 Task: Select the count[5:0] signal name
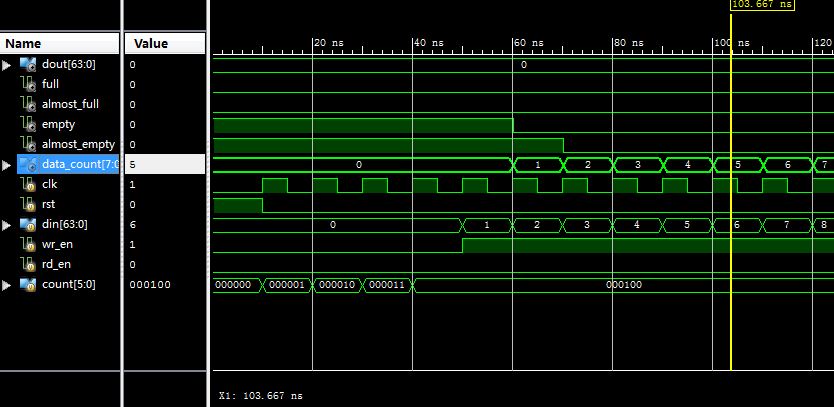tap(69, 285)
